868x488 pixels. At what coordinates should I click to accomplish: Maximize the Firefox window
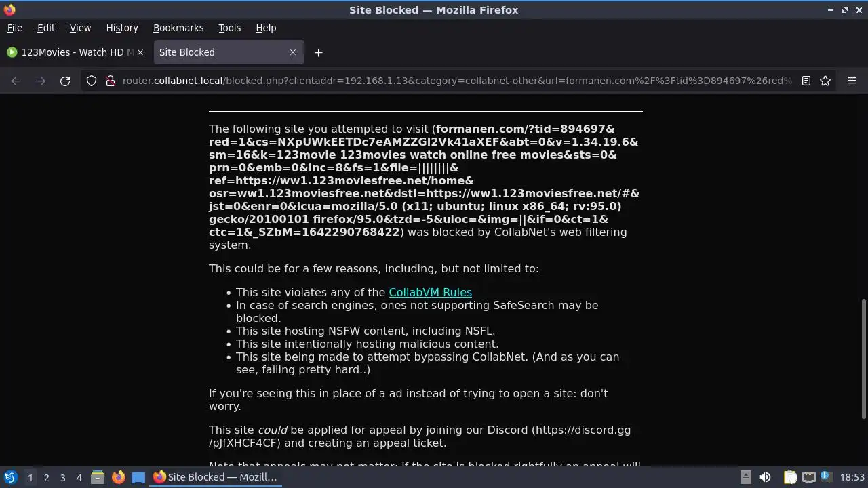[x=845, y=9]
